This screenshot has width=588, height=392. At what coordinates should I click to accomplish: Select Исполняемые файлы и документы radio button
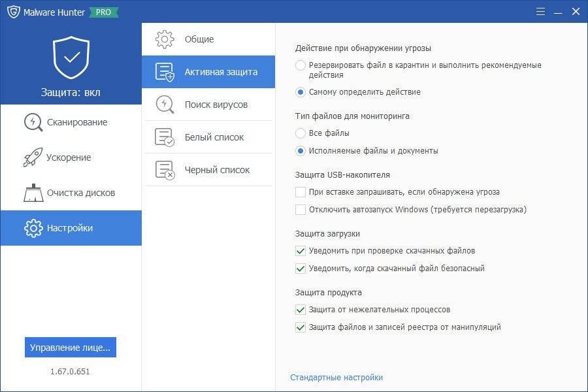(x=301, y=151)
